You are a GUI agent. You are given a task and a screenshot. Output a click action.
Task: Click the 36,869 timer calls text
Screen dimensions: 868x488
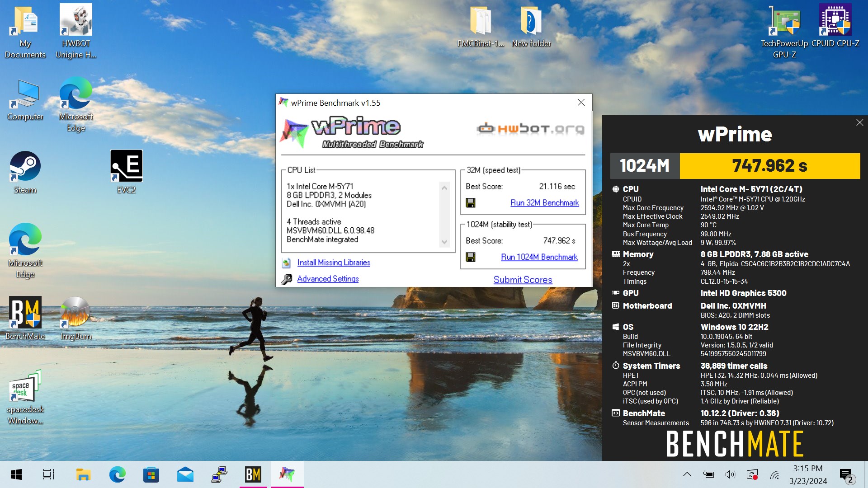pos(734,366)
